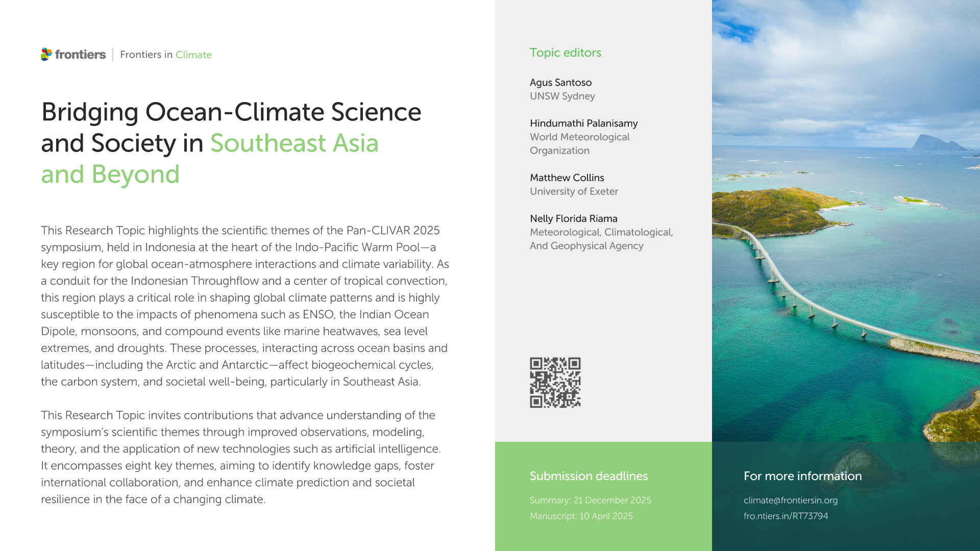This screenshot has height=551, width=980.
Task: Select topic editor Nelly Florida Riama
Action: (x=573, y=218)
